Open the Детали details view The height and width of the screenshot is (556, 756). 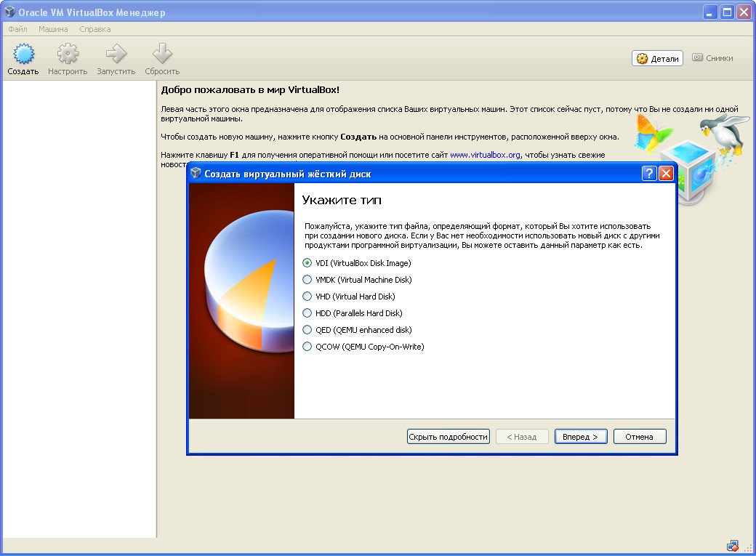point(657,59)
